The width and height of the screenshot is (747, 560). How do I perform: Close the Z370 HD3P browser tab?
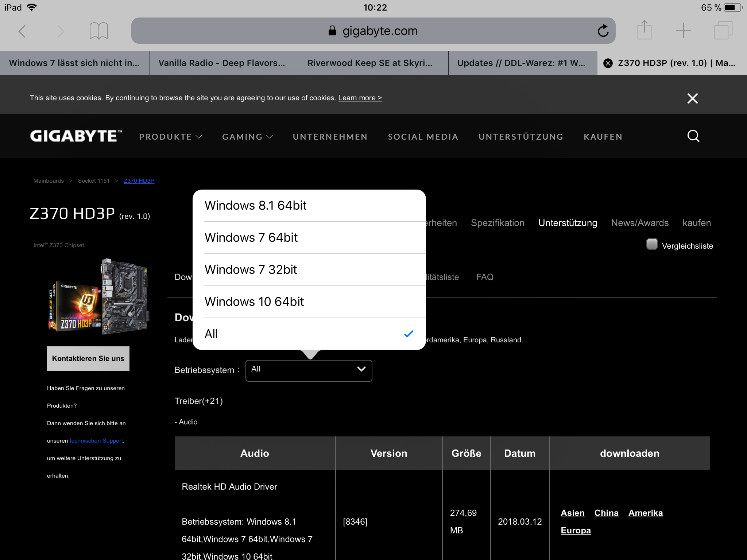pyautogui.click(x=608, y=63)
